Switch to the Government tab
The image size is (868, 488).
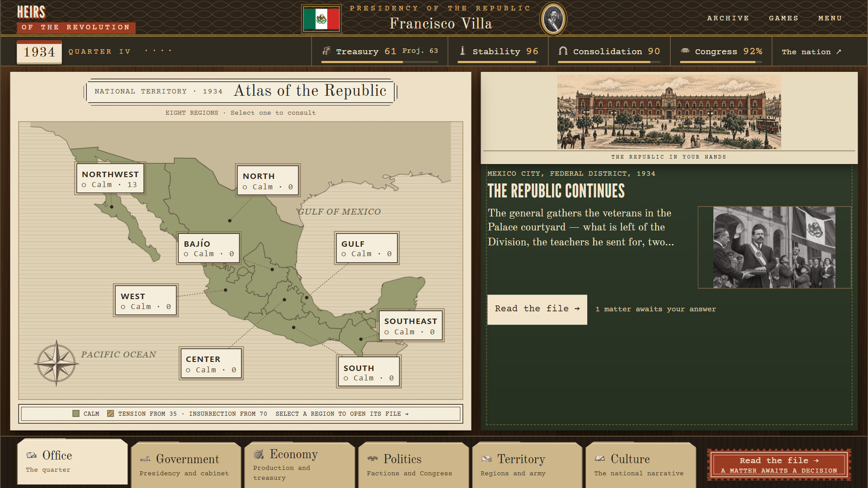pos(186,465)
